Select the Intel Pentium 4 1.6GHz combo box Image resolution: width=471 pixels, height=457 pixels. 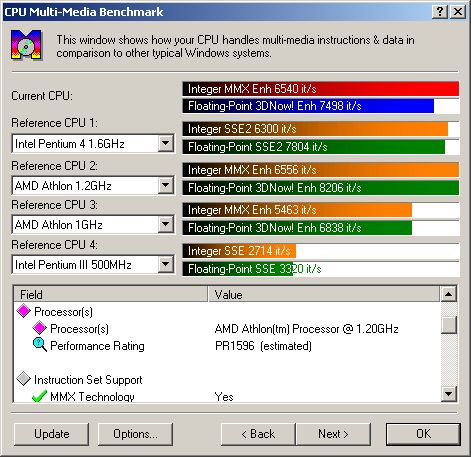pyautogui.click(x=93, y=144)
